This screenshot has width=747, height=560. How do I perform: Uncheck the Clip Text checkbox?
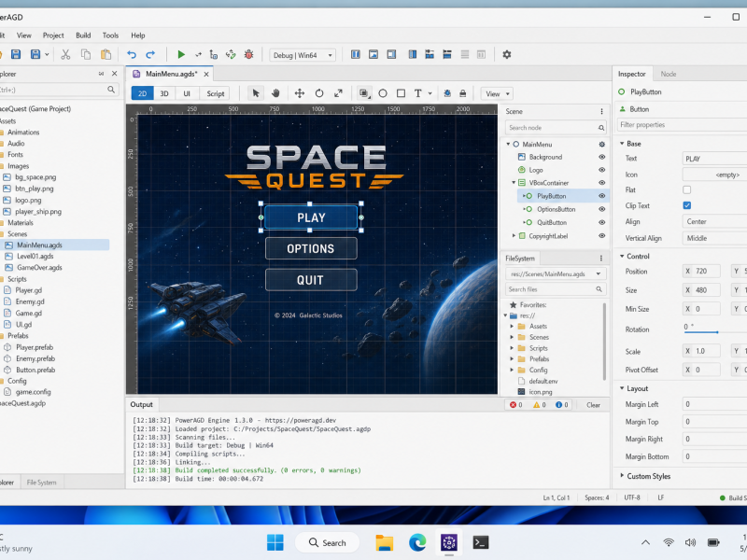pos(686,205)
